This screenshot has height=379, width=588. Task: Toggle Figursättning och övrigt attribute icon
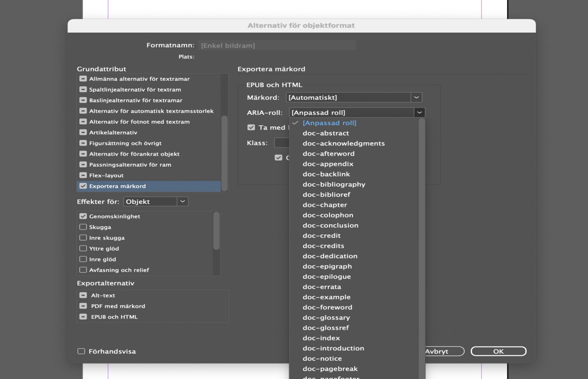click(x=83, y=143)
